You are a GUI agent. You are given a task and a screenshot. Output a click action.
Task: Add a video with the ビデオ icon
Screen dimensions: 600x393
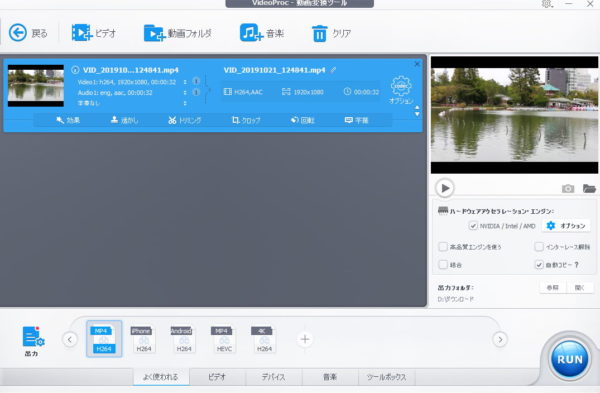(82, 33)
